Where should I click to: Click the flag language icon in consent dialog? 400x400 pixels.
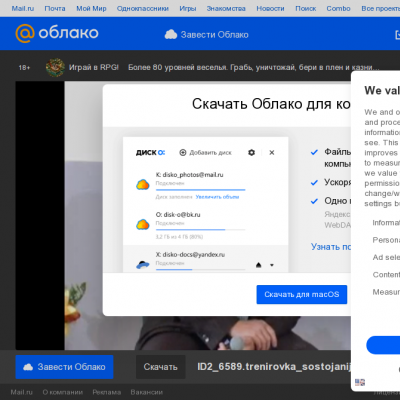360,382
